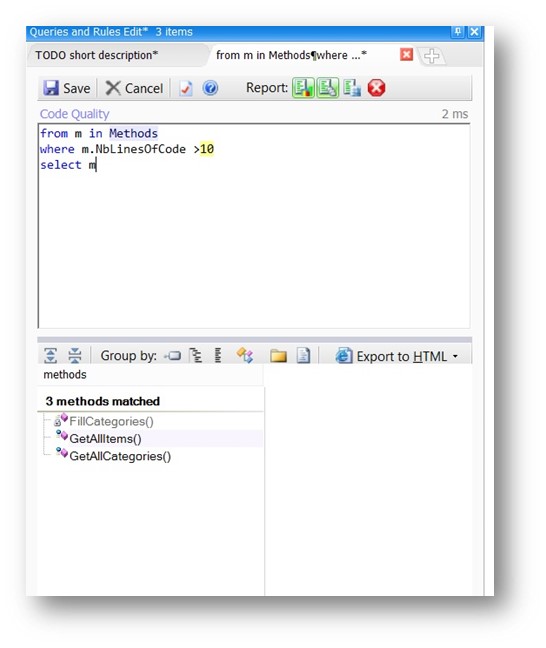Add new query tab with plus
This screenshot has width=546, height=648.
[432, 56]
